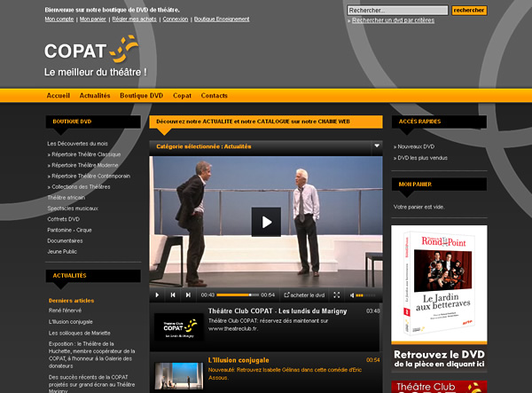Click the Théâtre Club red banner
The width and height of the screenshot is (532, 393).
tap(439, 387)
